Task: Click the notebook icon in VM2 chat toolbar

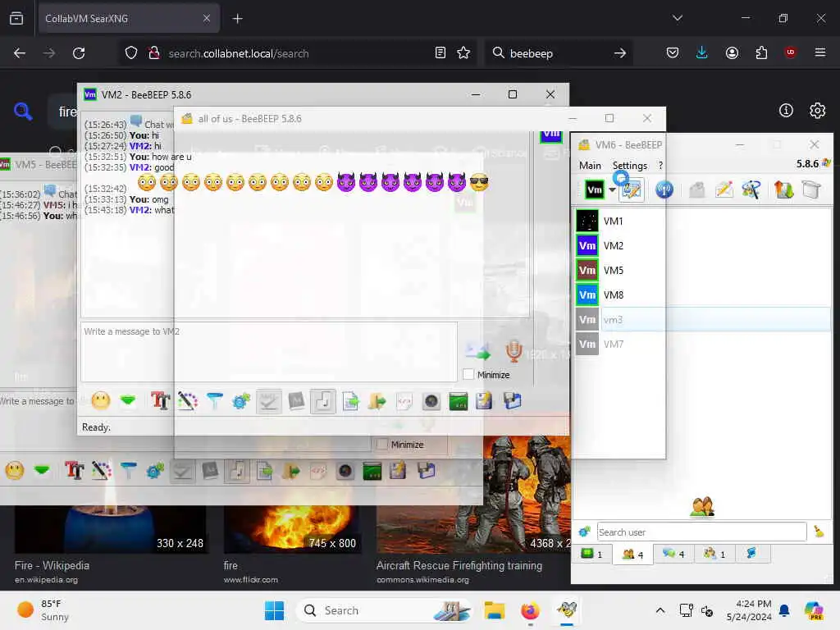Action: (x=484, y=400)
